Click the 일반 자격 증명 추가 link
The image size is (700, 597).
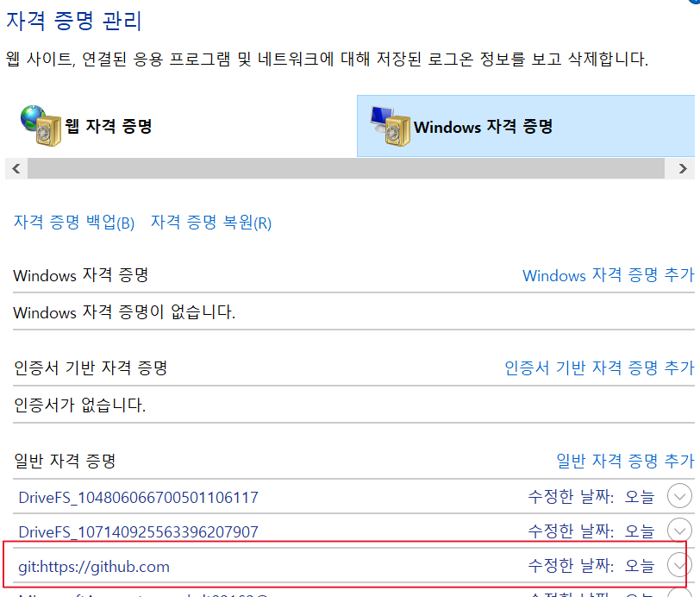click(626, 461)
